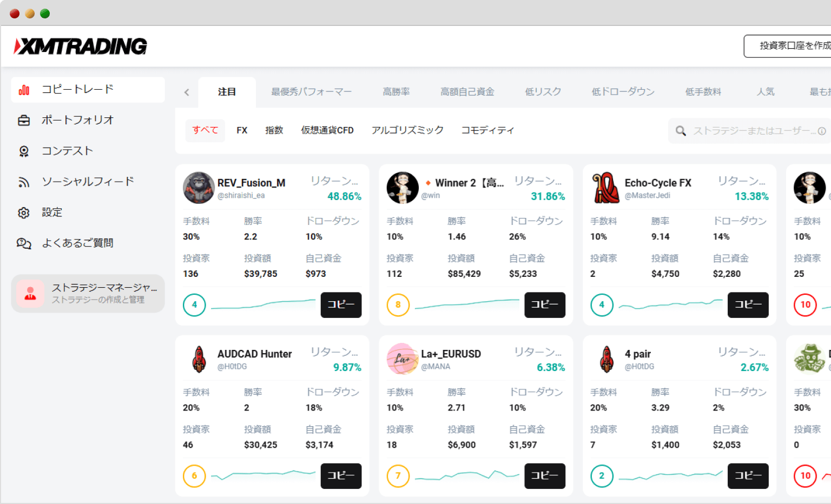
Task: Click the Echo-Cycle FX red avatar
Action: tap(606, 188)
